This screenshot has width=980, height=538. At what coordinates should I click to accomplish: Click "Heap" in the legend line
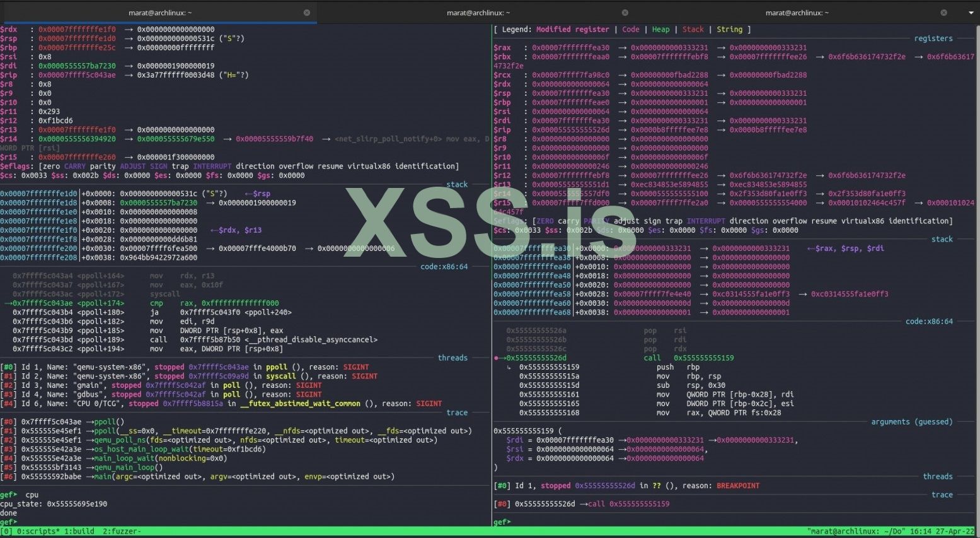click(x=660, y=30)
